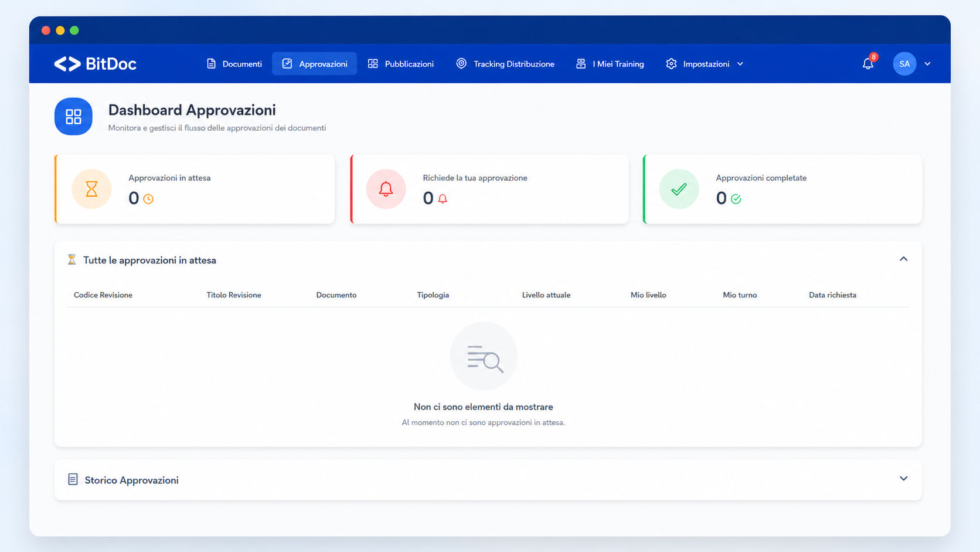Select the Approvazioni tab
This screenshot has height=552, width=980.
tap(314, 63)
